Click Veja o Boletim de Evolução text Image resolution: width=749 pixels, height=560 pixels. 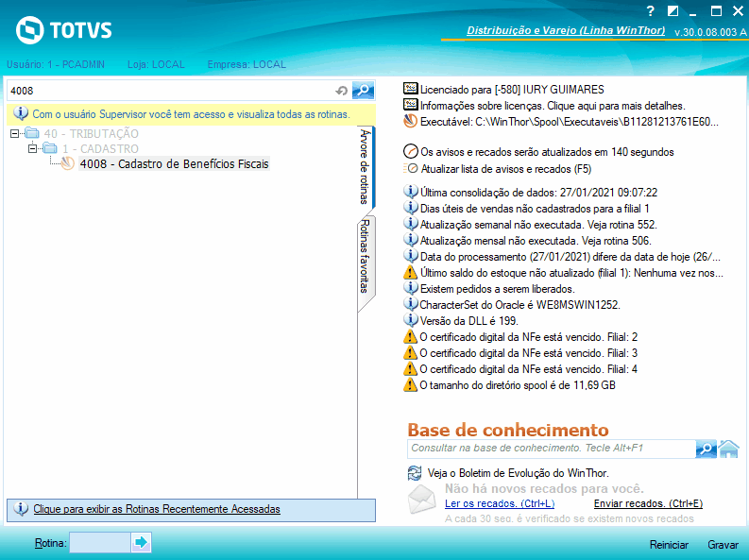pos(519,473)
